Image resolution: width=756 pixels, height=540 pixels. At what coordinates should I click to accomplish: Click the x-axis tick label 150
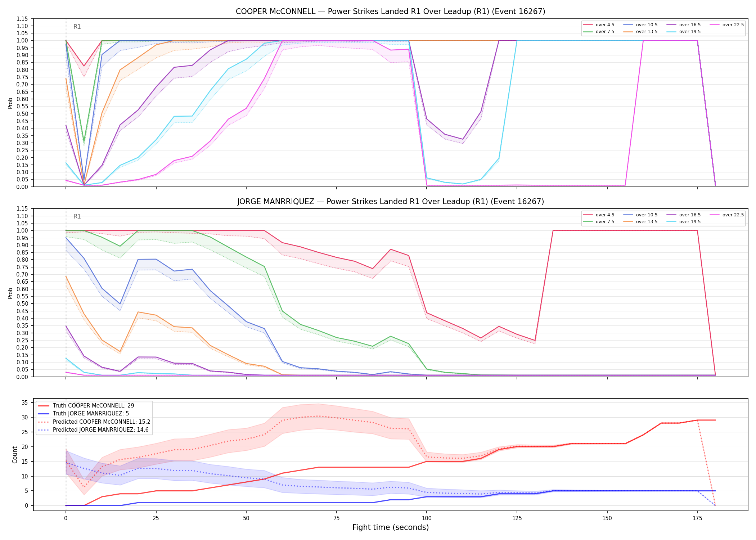607,518
